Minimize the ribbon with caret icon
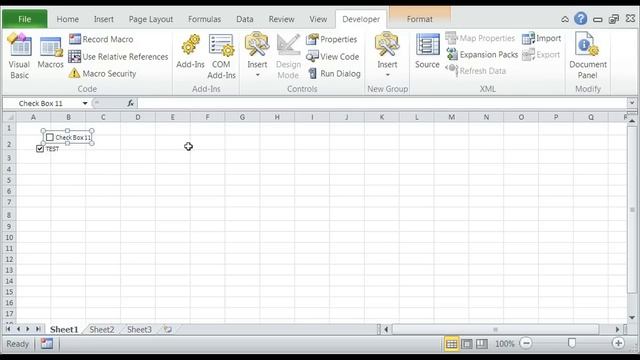Image resolution: width=640 pixels, height=360 pixels. click(565, 19)
